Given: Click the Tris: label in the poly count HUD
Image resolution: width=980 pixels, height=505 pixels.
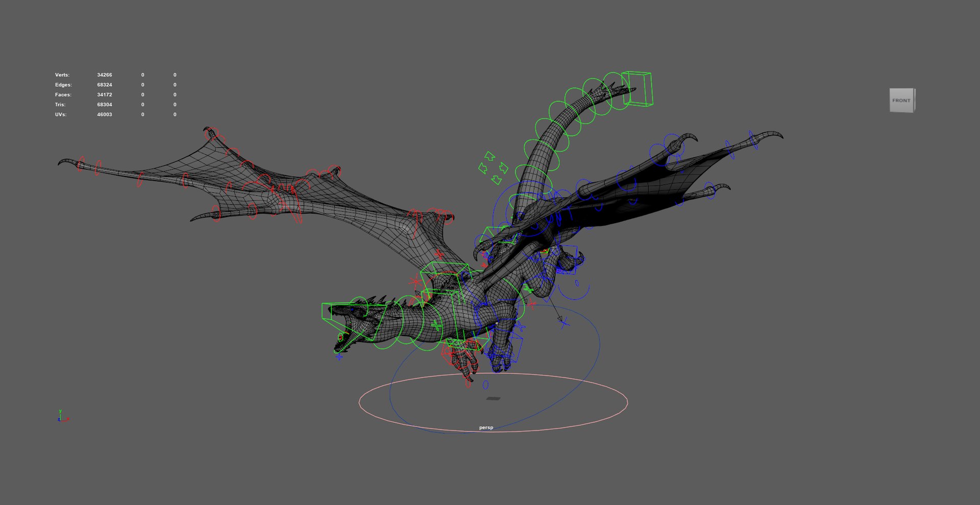Looking at the screenshot, I should 60,104.
